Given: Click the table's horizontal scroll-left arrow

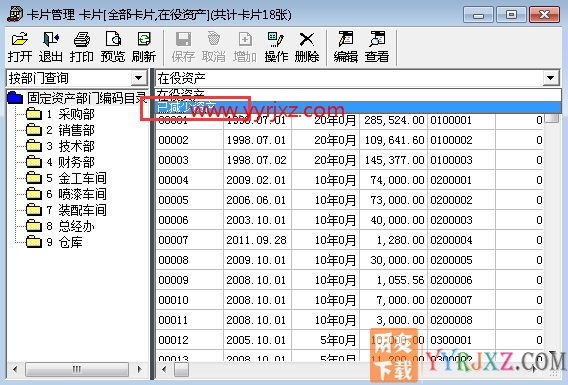Looking at the screenshot, I should click(164, 369).
